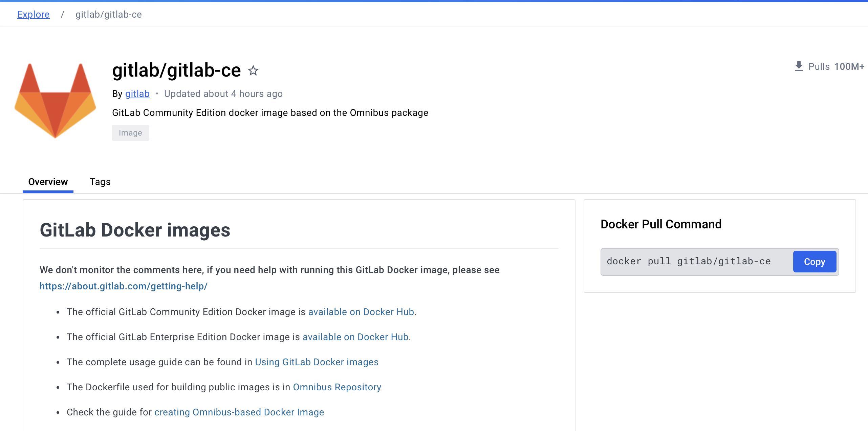868x431 pixels.
Task: Click the Pulls download icon
Action: tap(799, 66)
